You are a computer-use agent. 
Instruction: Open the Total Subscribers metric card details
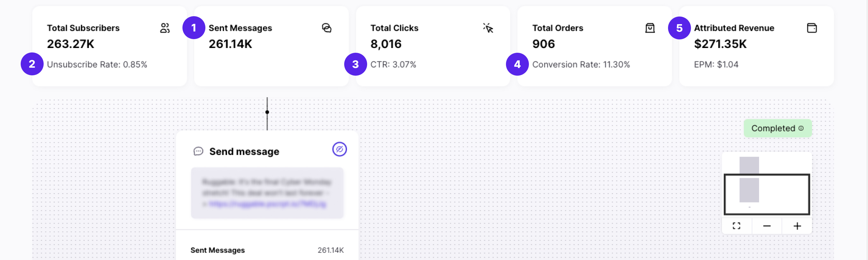[x=110, y=45]
